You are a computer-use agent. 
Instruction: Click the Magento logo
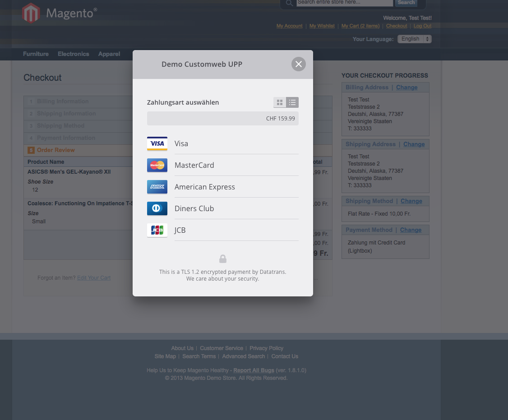60,13
